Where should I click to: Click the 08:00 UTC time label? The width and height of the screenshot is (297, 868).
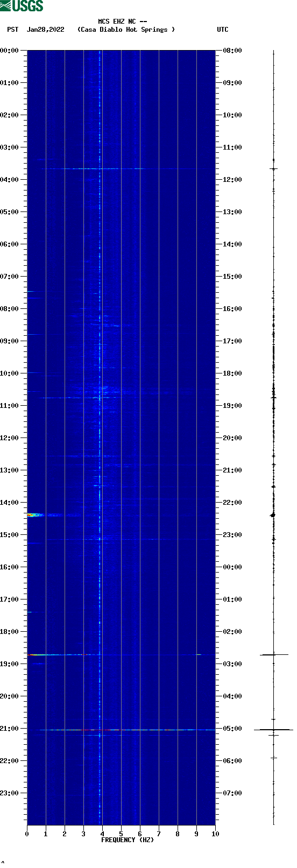pos(232,51)
